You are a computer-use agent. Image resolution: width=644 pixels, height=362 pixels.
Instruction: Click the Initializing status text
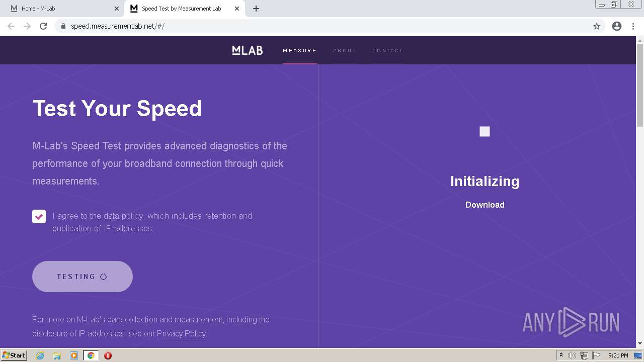485,182
